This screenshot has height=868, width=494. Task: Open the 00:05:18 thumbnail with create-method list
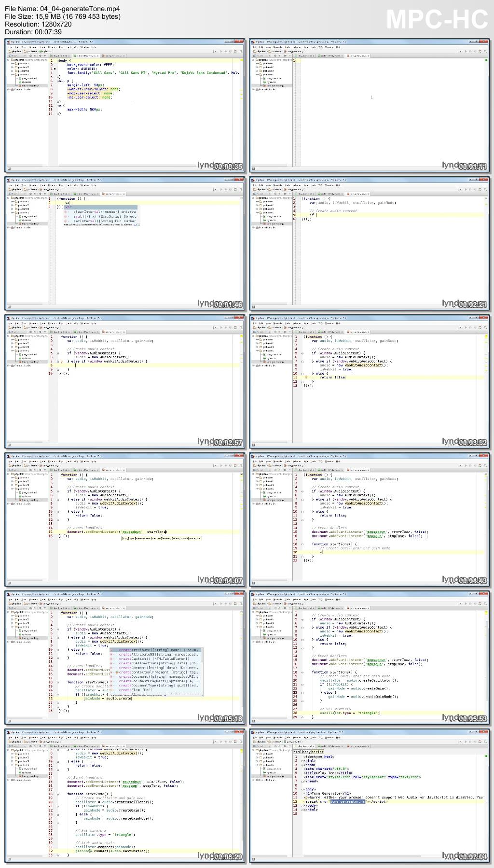(125, 658)
